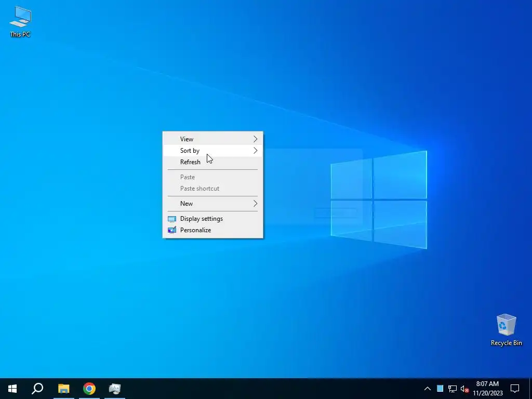Click the arrow beside Sort by
The height and width of the screenshot is (399, 532).
pyautogui.click(x=256, y=151)
